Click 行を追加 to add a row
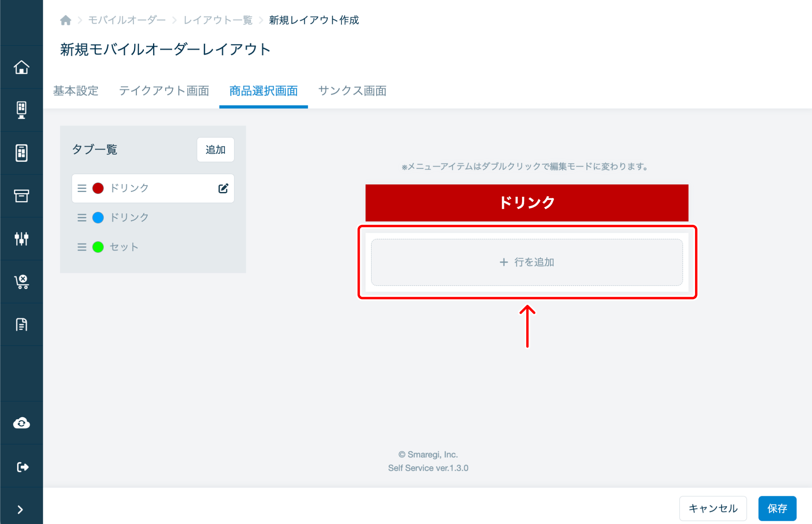Viewport: 812px width, 524px height. 527,262
